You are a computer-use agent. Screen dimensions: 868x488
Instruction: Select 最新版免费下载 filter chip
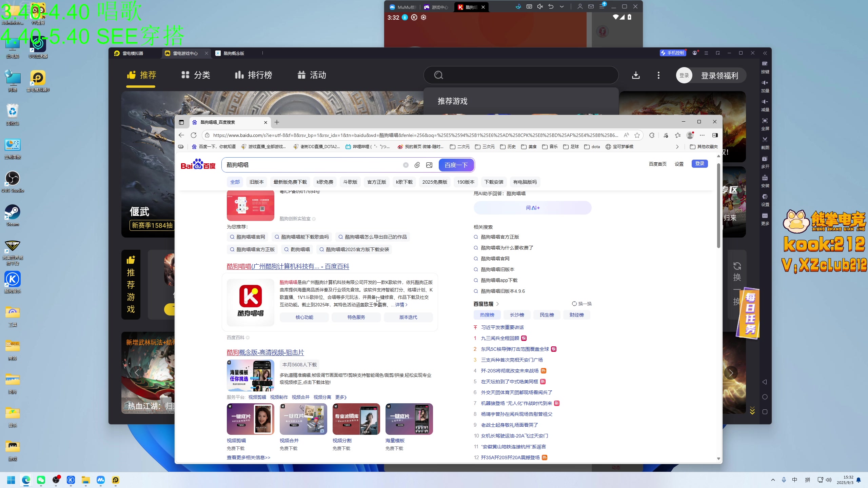click(x=290, y=182)
